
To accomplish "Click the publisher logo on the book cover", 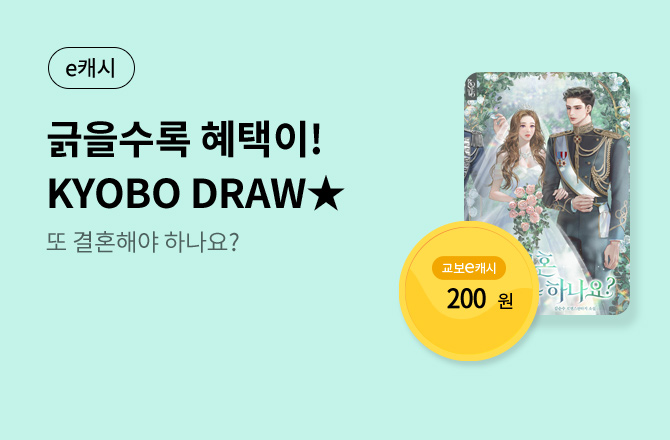I will tap(470, 88).
